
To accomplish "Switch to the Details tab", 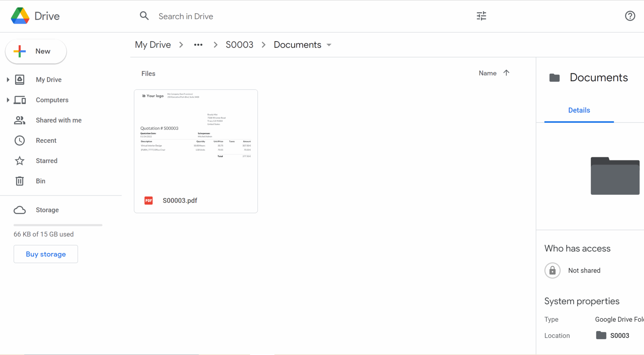I will click(579, 110).
